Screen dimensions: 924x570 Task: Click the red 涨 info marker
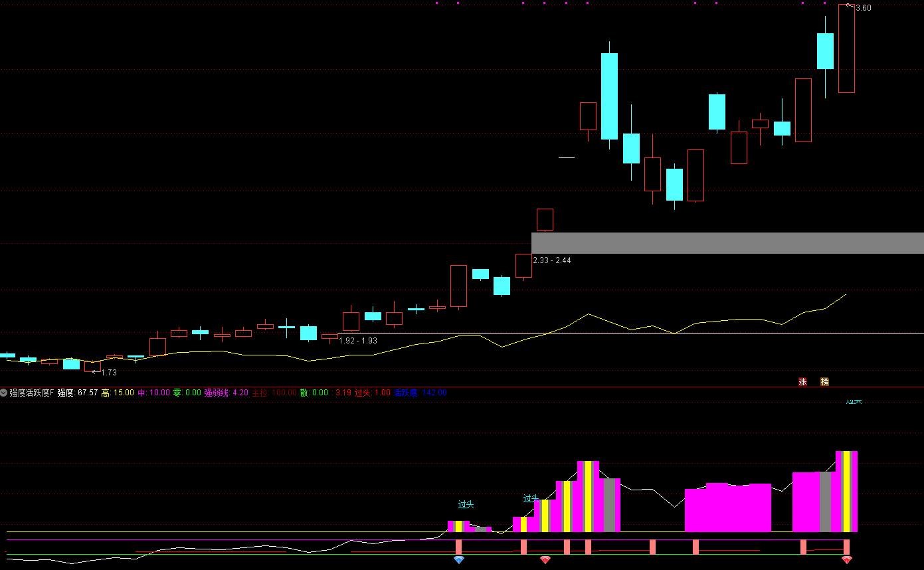click(x=802, y=382)
